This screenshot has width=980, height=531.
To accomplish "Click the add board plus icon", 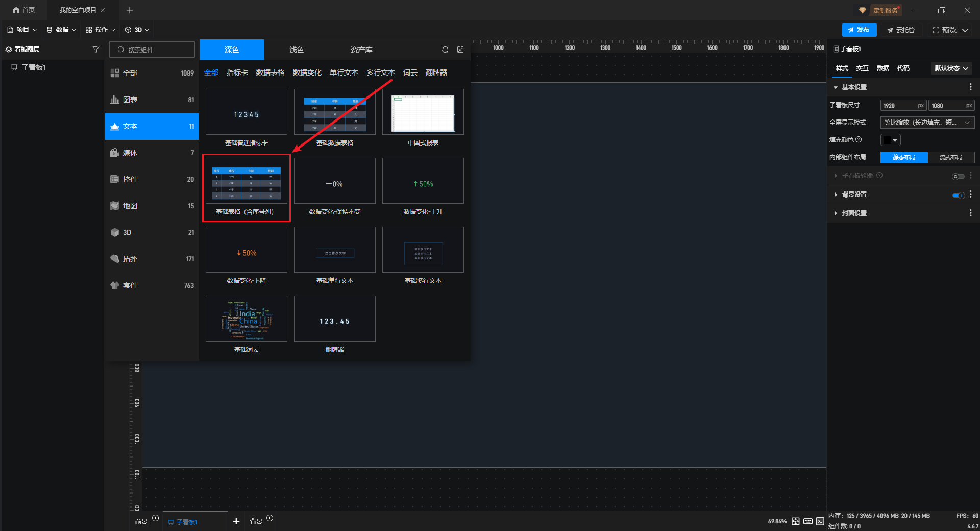I will pyautogui.click(x=236, y=521).
